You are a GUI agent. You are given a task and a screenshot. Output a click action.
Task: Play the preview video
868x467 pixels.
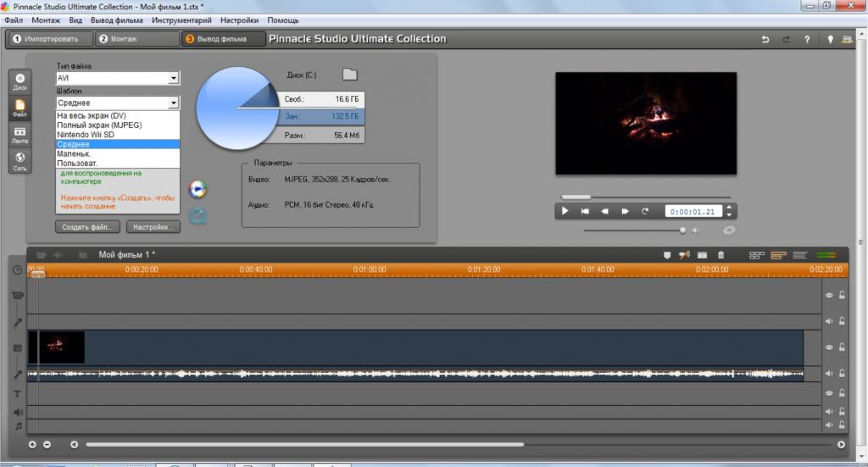coord(565,211)
